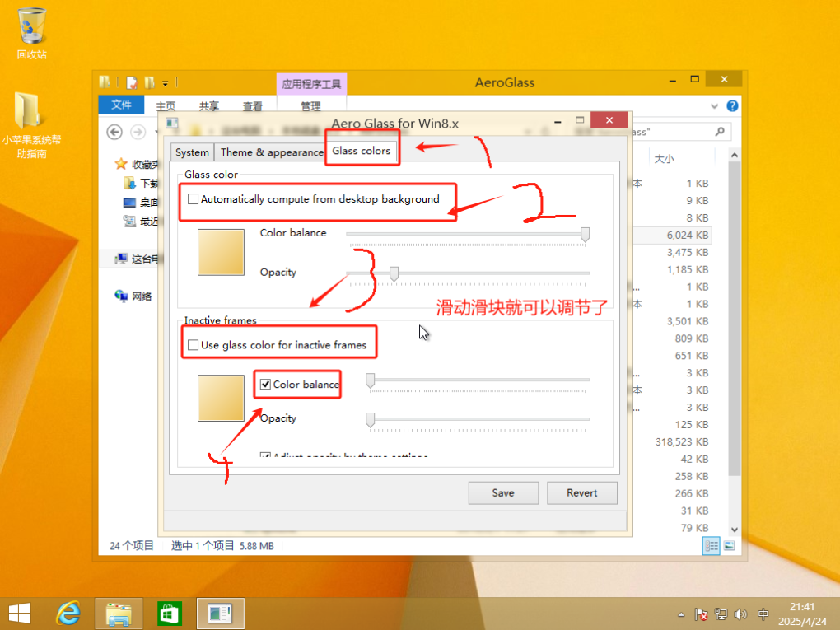This screenshot has width=840, height=630.
Task: Click Aero Glass dialog title bar icon
Action: pos(172,123)
